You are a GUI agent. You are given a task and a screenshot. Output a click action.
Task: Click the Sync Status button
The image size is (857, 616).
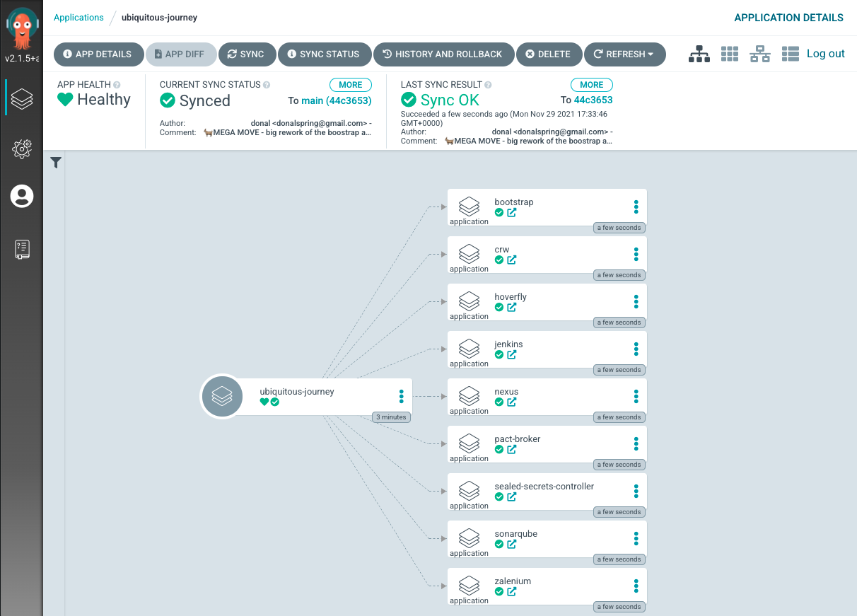coord(324,54)
